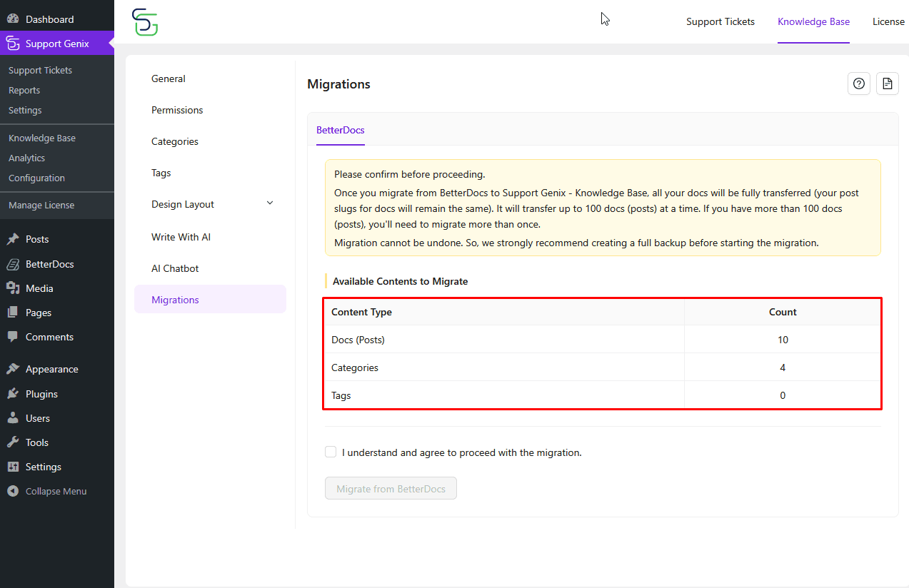
Task: Open the License top tab
Action: (888, 21)
